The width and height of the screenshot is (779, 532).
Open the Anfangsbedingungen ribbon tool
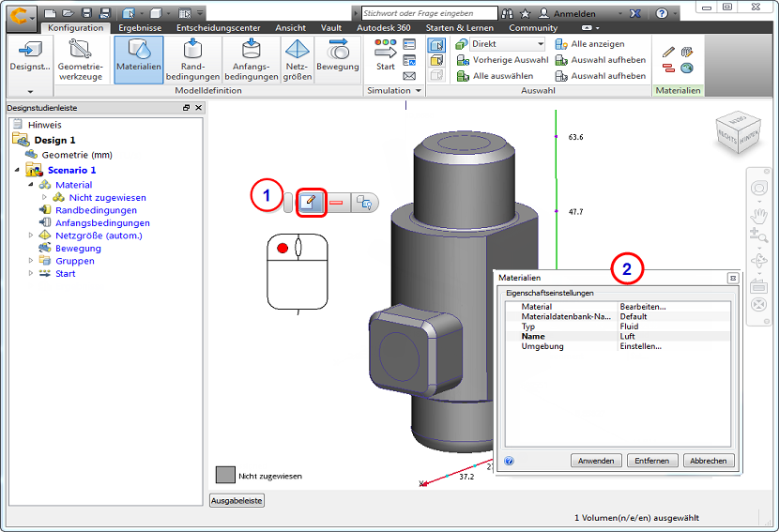click(251, 61)
